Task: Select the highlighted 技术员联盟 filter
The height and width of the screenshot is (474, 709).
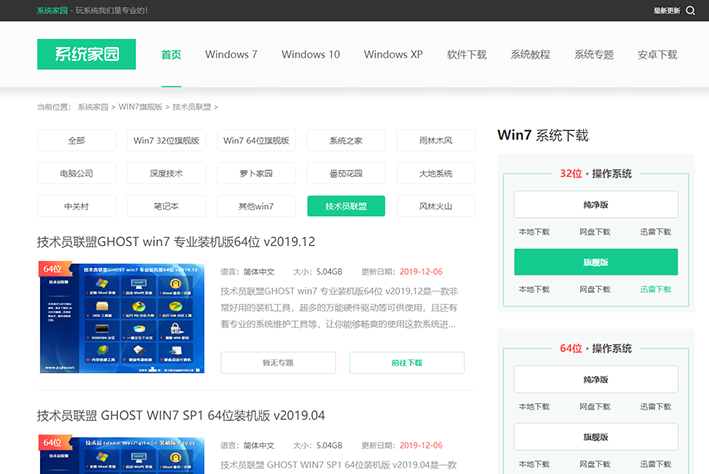Action: point(346,207)
